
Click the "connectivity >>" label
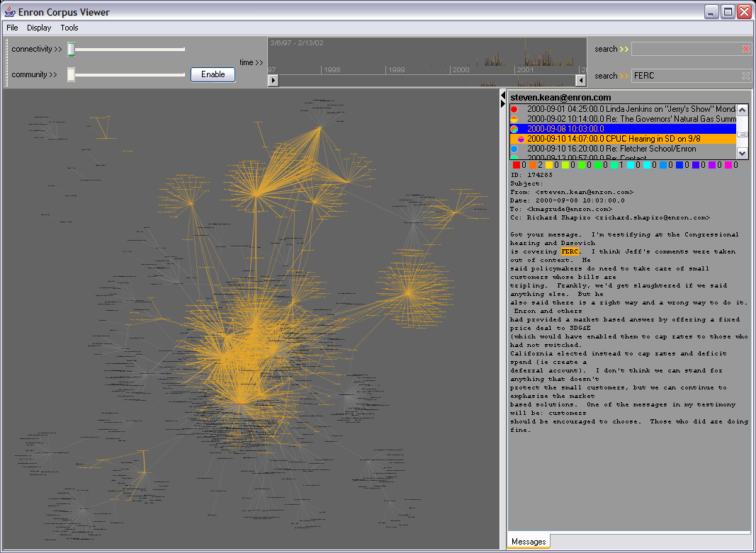37,49
